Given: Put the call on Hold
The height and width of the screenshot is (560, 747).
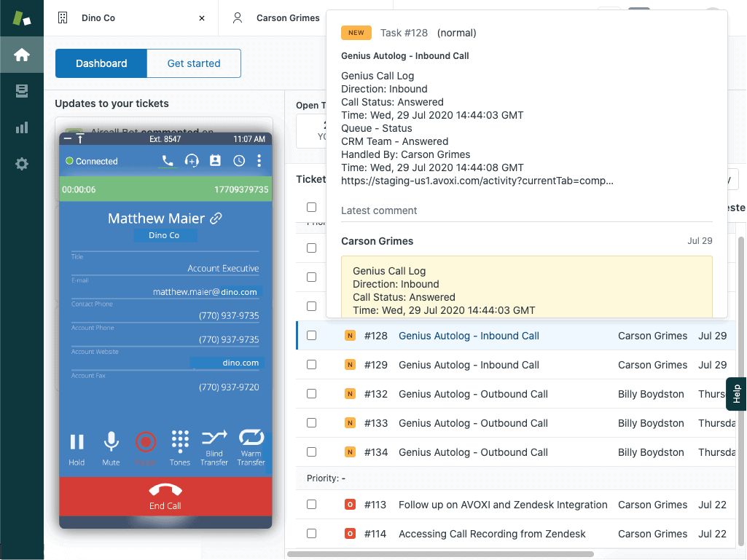Looking at the screenshot, I should tap(77, 441).
